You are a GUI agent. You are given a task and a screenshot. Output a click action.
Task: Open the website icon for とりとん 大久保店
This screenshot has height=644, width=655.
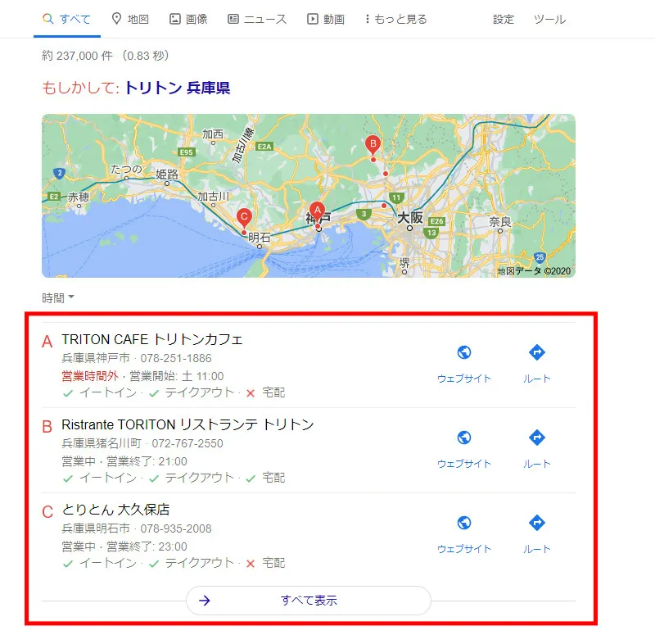(x=466, y=522)
